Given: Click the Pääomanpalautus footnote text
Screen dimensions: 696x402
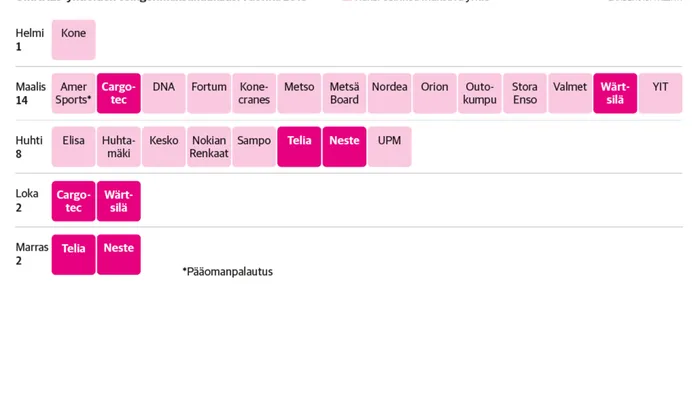Looking at the screenshot, I should (228, 272).
